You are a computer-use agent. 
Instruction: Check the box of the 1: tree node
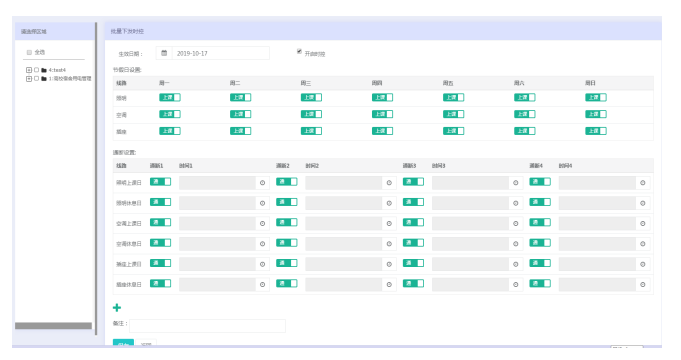(x=36, y=79)
